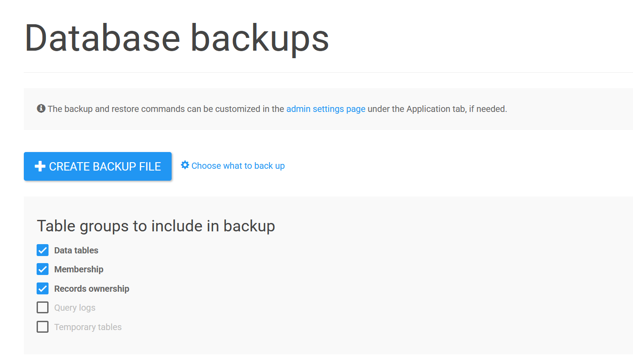Click the Table groups to include heading
633x364 pixels.
point(156,226)
